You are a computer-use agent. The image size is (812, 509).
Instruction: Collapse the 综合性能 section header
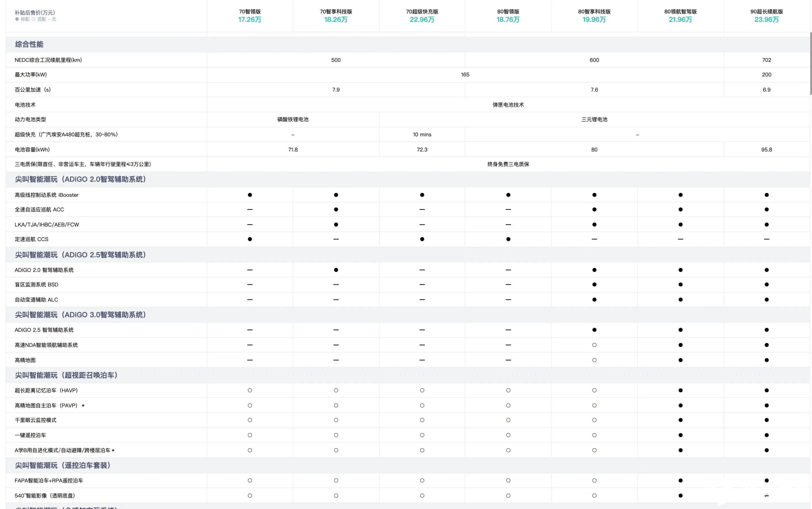tap(29, 45)
